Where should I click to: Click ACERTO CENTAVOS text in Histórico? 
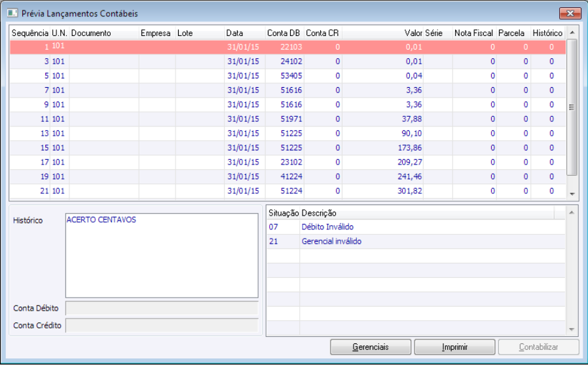click(101, 220)
